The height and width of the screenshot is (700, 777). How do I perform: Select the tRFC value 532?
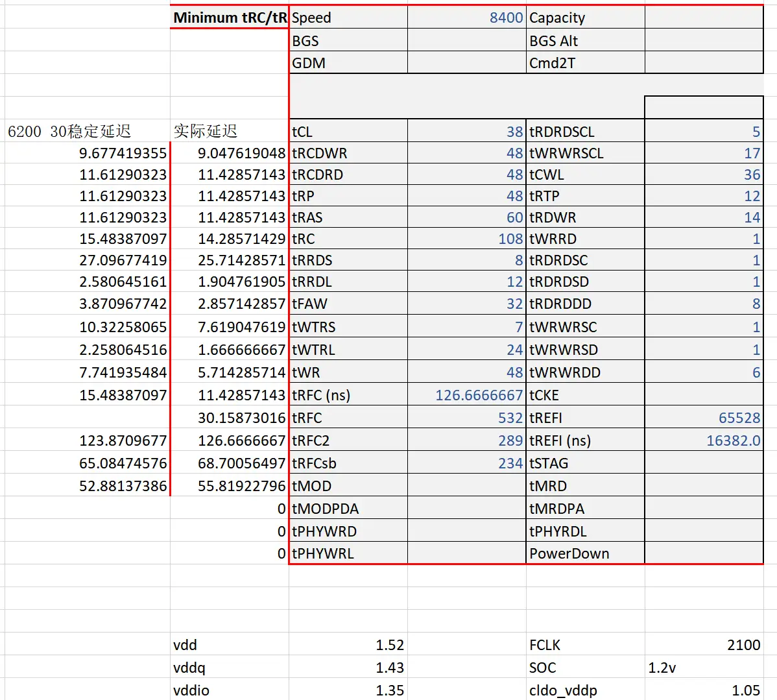point(467,417)
